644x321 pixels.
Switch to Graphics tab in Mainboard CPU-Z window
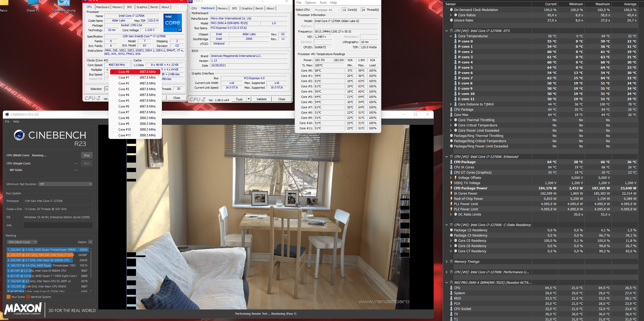pyautogui.click(x=247, y=8)
